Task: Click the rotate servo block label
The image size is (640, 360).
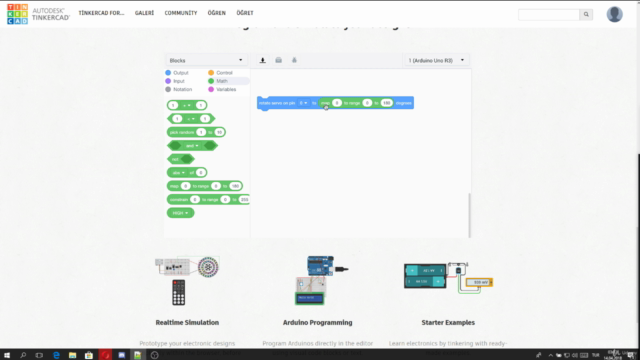Action: (x=277, y=103)
